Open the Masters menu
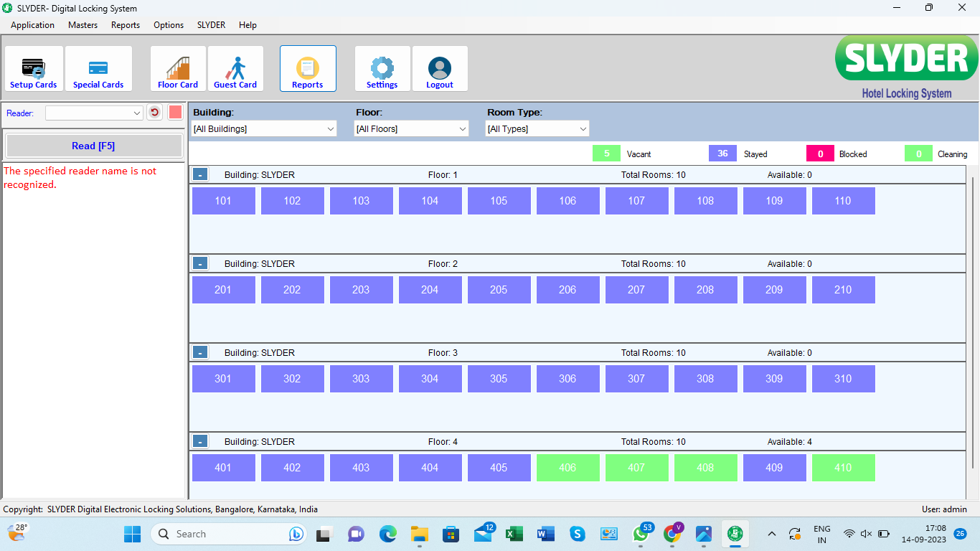This screenshot has width=980, height=551. pyautogui.click(x=83, y=24)
